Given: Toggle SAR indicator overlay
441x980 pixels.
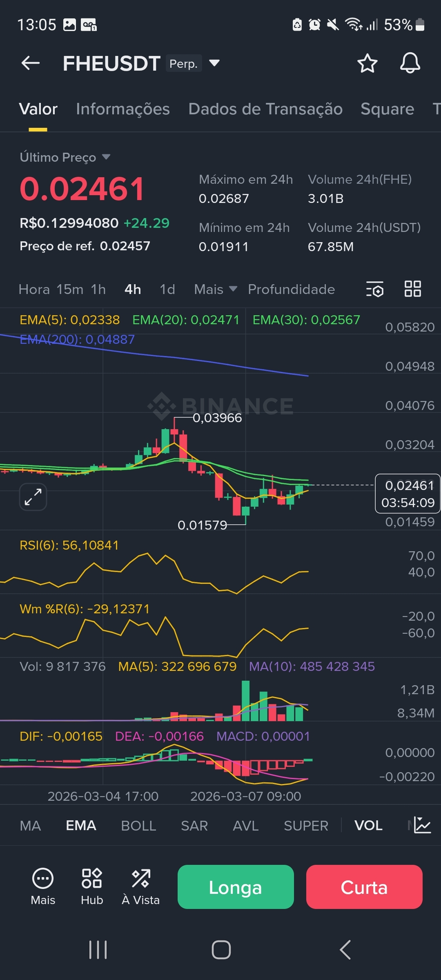Looking at the screenshot, I should [194, 826].
